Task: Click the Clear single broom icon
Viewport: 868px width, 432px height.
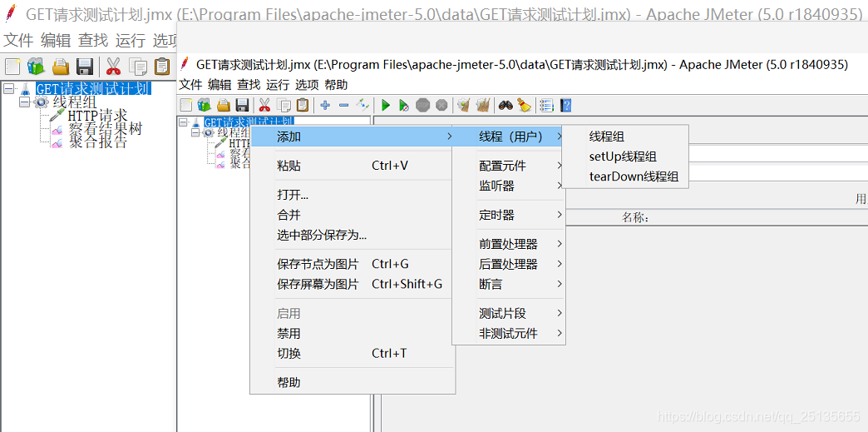Action: pyautogui.click(x=464, y=105)
